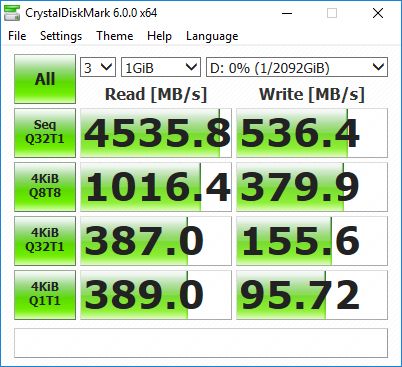The width and height of the screenshot is (402, 367).
Task: Click the Write [MB/s] column header
Action: point(312,94)
